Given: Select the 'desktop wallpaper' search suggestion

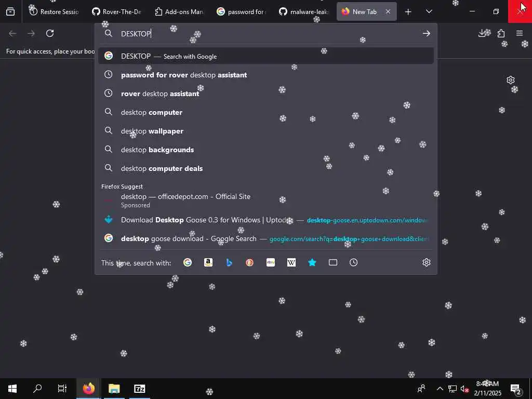Looking at the screenshot, I should point(266,130).
